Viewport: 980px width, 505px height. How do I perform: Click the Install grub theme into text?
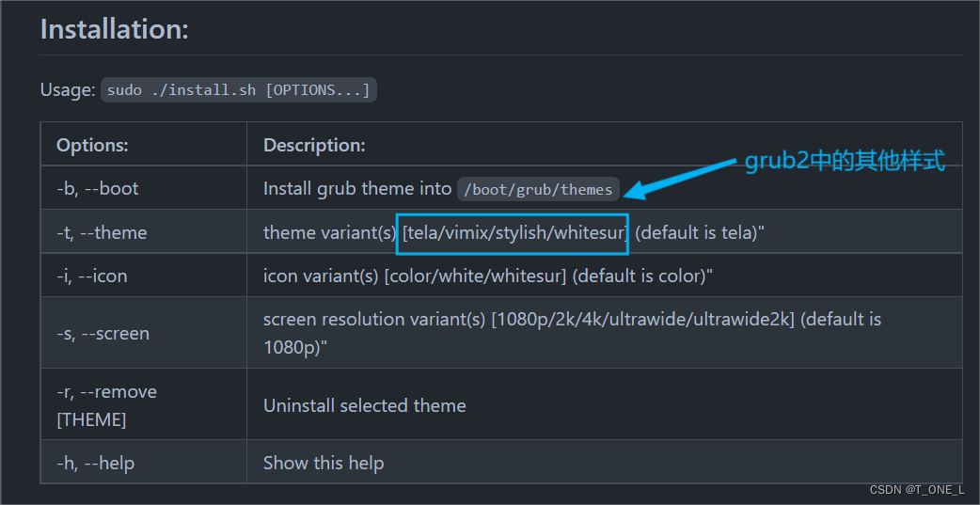[x=356, y=188]
